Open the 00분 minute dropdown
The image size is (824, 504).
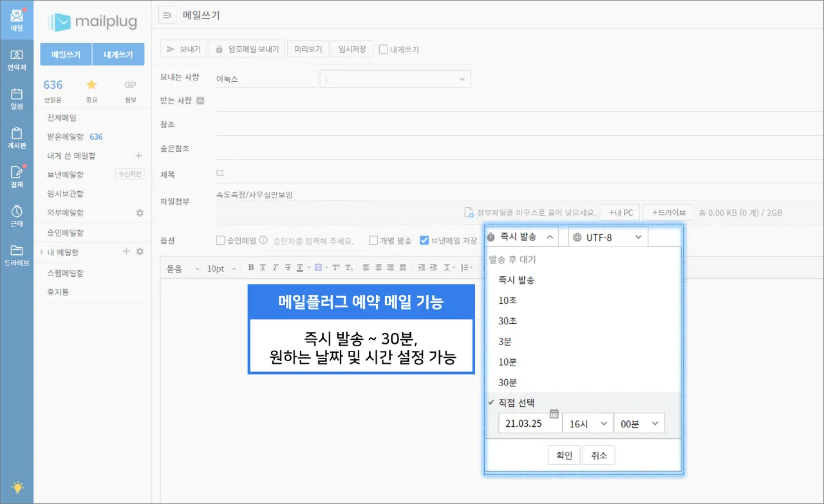639,424
